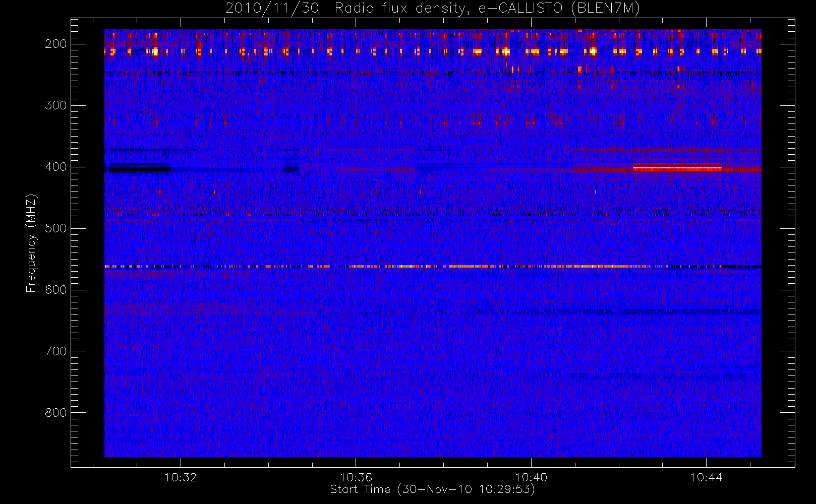Click the 700 frequency tick label

(55, 351)
